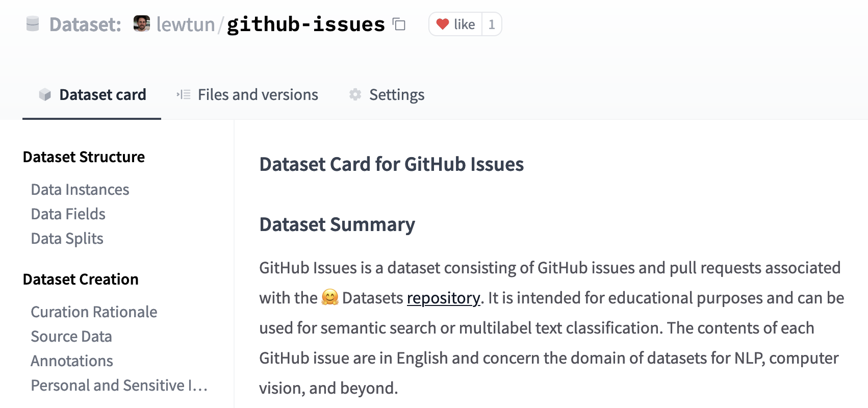The width and height of the screenshot is (868, 408).
Task: Click the heart icon inside the like button
Action: point(443,23)
